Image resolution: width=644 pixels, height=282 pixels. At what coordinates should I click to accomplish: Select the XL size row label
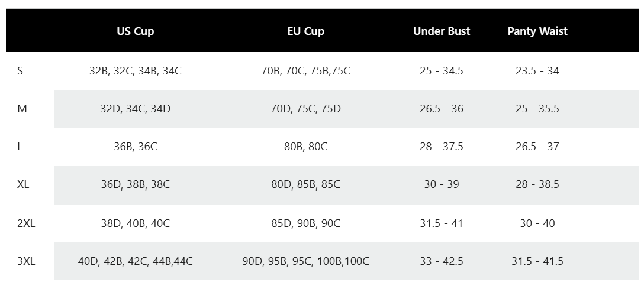(23, 184)
